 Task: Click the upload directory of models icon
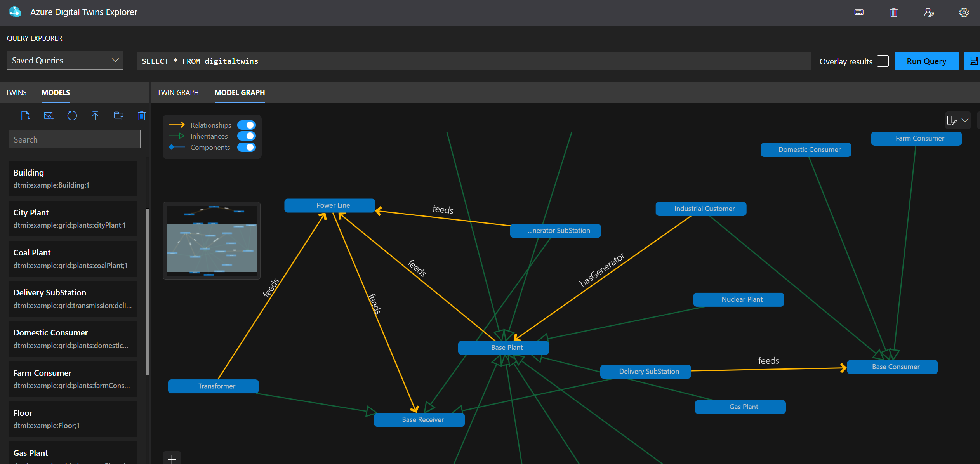(118, 116)
